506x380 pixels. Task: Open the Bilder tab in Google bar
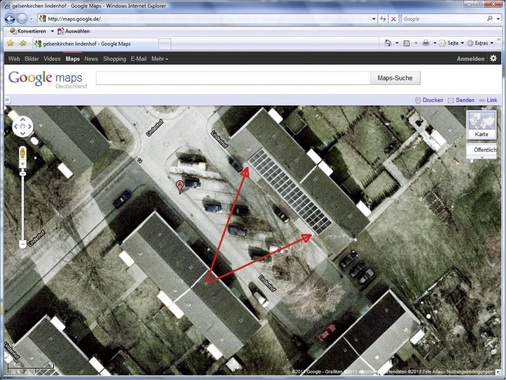(x=32, y=59)
